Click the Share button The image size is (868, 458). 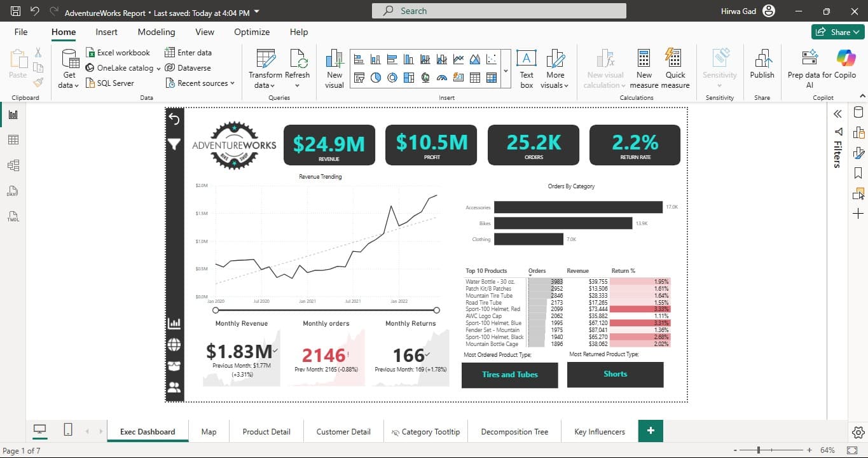point(837,32)
